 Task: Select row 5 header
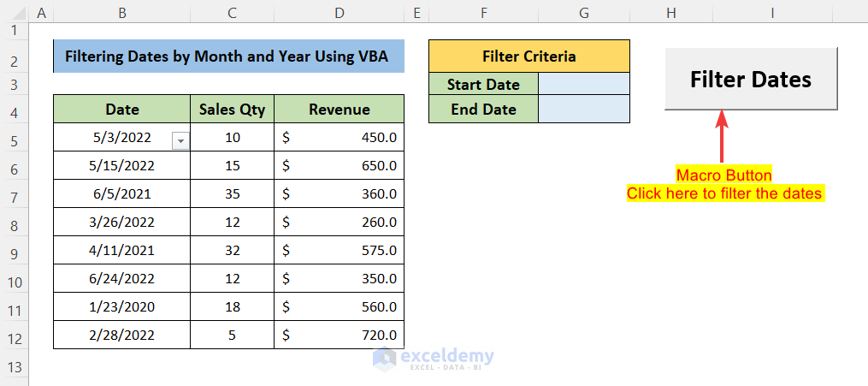15,137
